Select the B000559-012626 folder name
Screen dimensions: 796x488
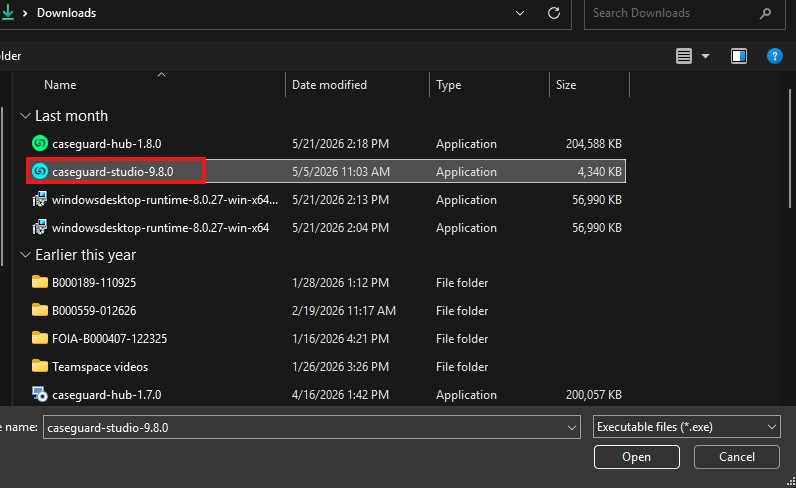point(94,310)
